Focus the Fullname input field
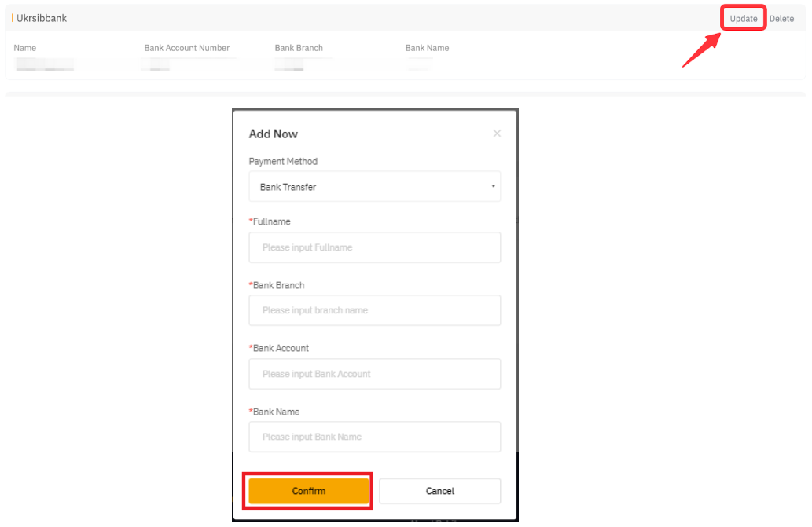Image resolution: width=812 pixels, height=527 pixels. coord(374,247)
